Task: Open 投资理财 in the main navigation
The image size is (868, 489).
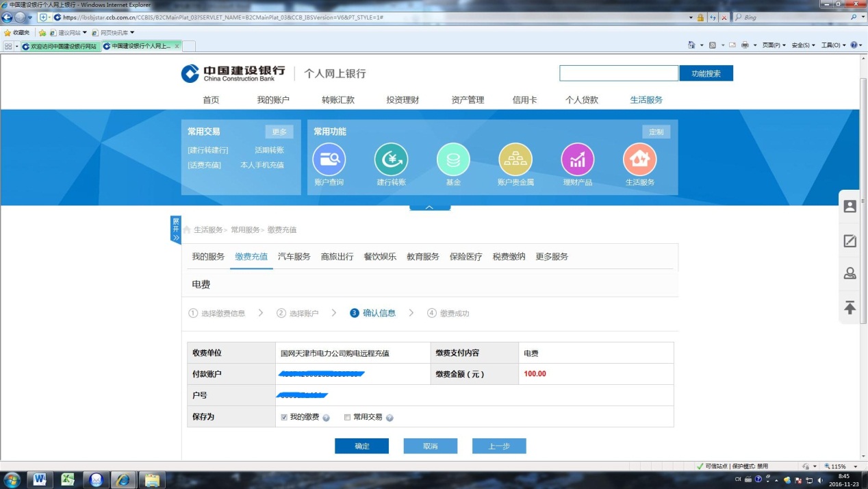Action: click(x=403, y=100)
